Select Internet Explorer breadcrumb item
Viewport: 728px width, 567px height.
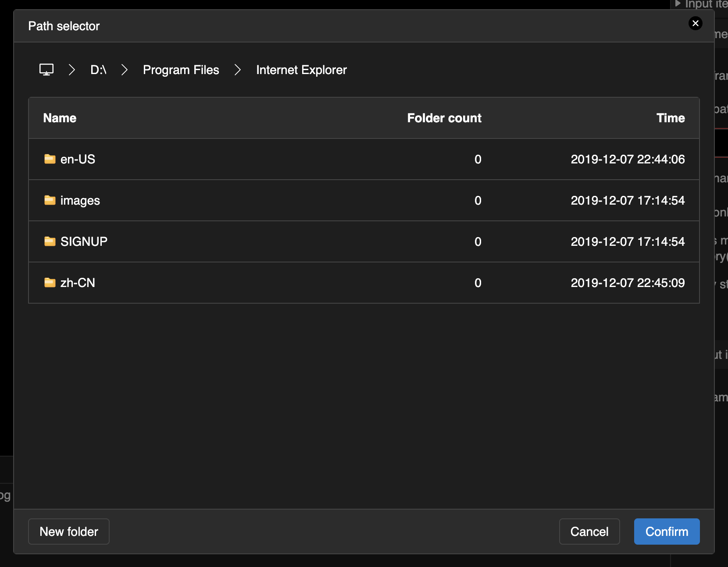pyautogui.click(x=301, y=70)
